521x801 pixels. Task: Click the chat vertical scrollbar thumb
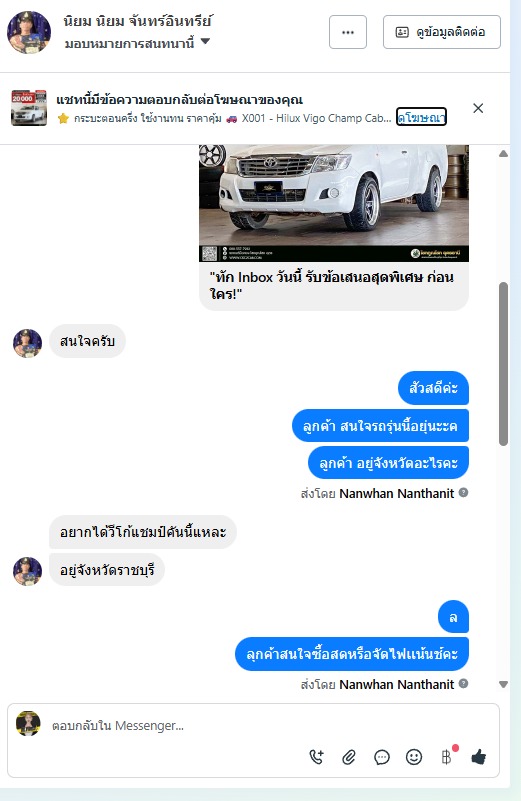tap(503, 364)
